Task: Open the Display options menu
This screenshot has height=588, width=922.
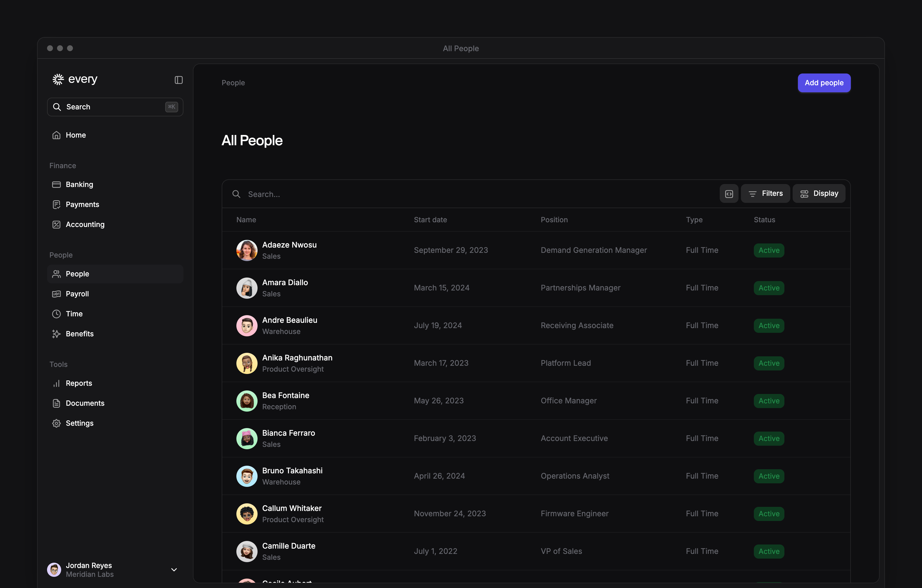Action: point(819,194)
